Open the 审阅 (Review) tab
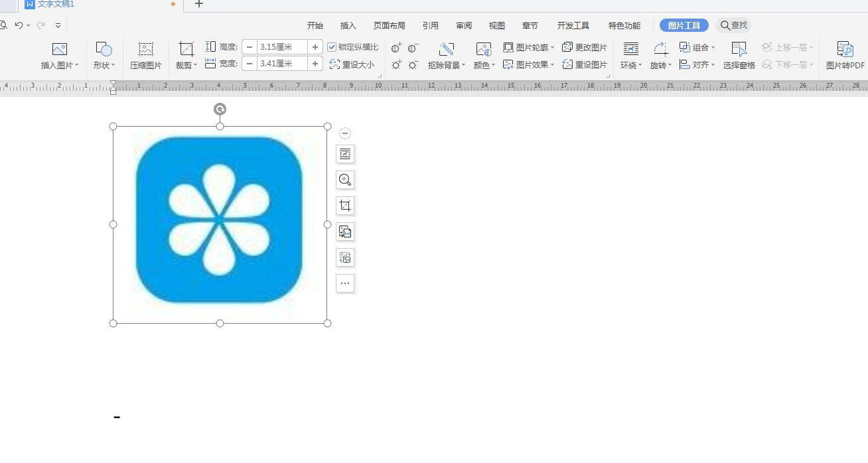The height and width of the screenshot is (463, 868). click(x=464, y=26)
